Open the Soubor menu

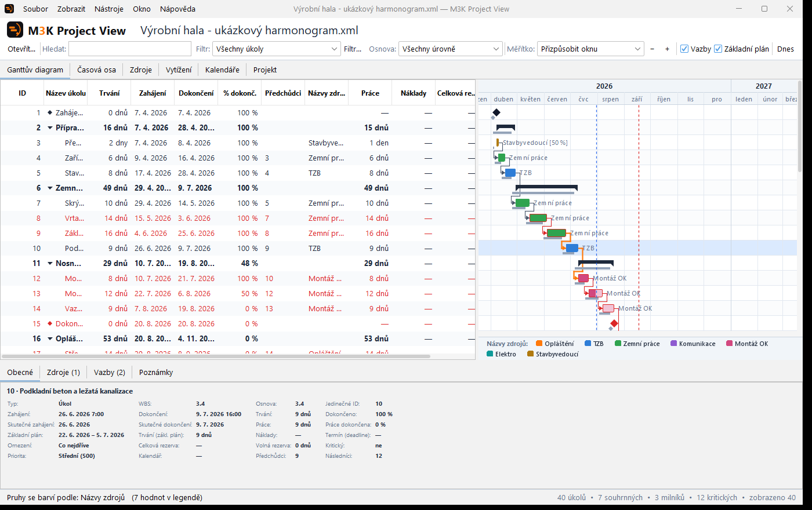click(35, 9)
